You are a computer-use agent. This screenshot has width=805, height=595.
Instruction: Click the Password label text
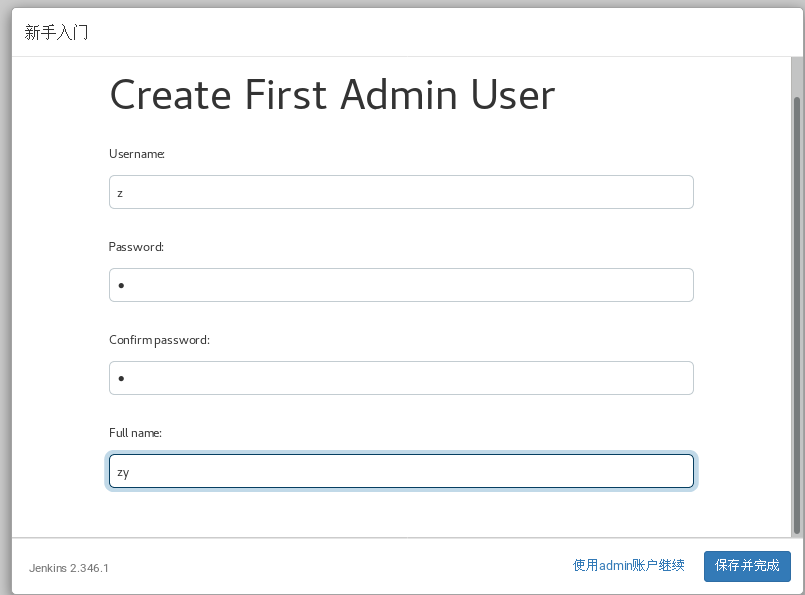point(136,246)
